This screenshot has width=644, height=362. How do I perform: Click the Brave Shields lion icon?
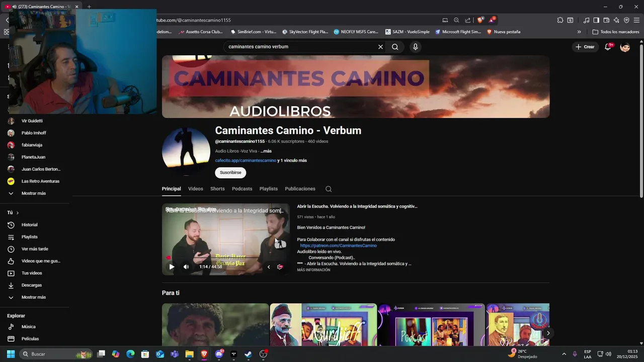point(480,20)
